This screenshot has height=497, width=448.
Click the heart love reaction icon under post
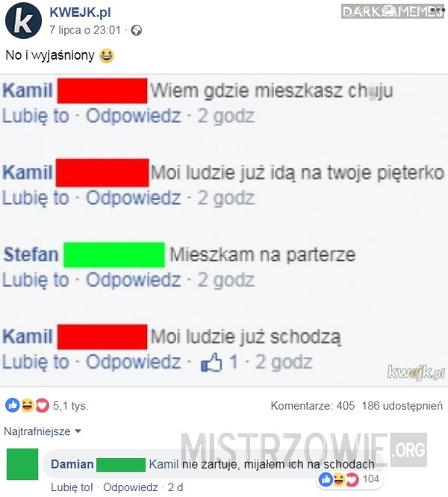[42, 405]
